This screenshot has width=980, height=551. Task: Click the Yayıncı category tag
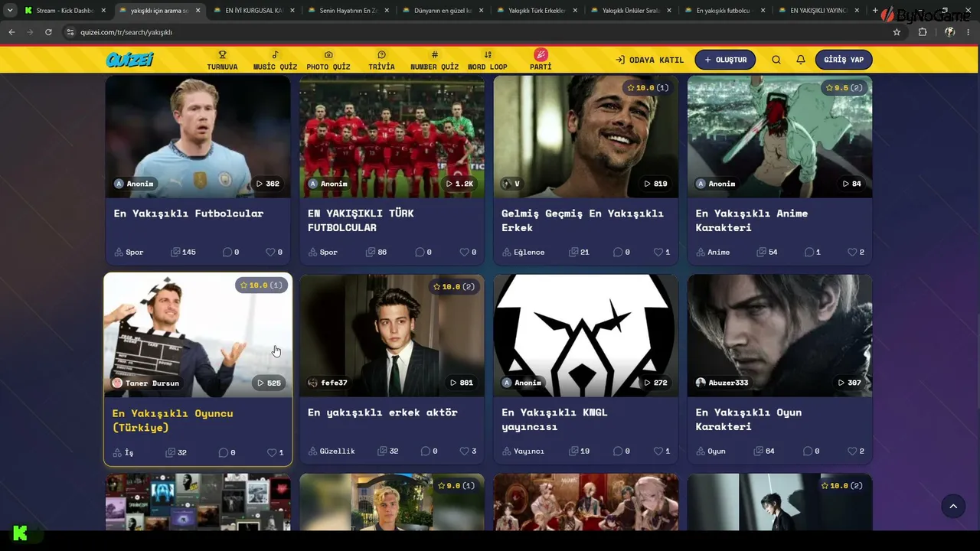(523, 451)
